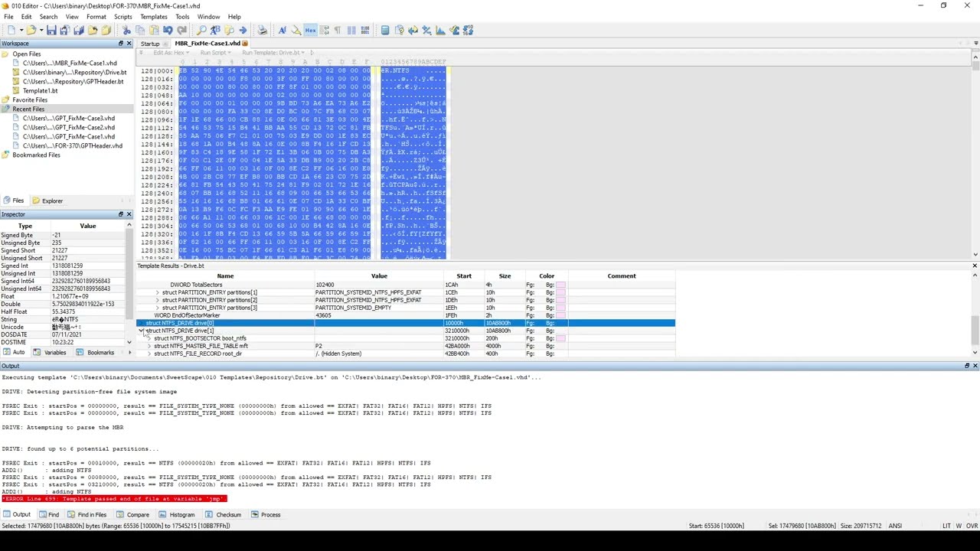The height and width of the screenshot is (551, 980).
Task: Select the Recent Files folder in Workspace
Action: 28,109
